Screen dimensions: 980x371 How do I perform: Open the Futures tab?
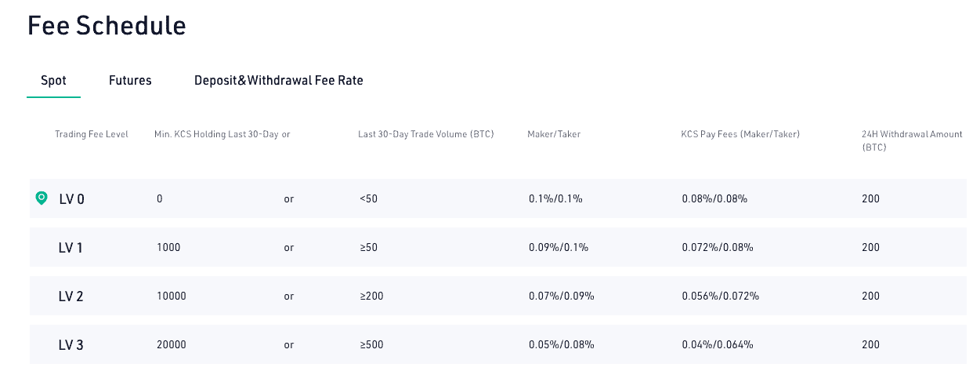point(130,80)
